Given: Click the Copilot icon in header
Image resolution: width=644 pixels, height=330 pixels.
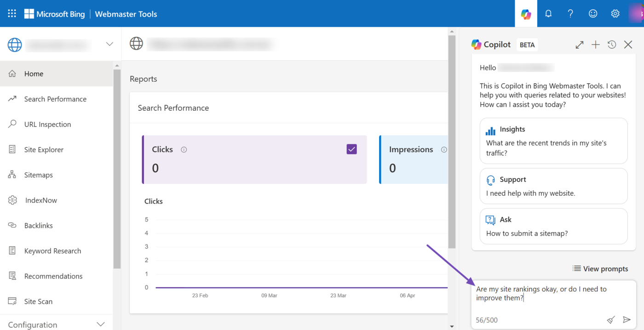Looking at the screenshot, I should pyautogui.click(x=526, y=14).
